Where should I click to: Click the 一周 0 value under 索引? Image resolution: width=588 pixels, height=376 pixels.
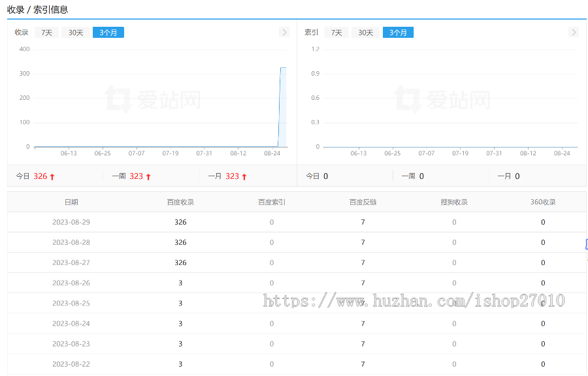[x=421, y=176]
